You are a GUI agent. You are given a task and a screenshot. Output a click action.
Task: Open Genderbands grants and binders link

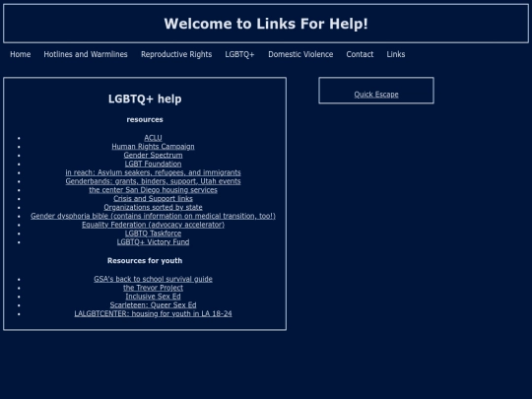153,181
